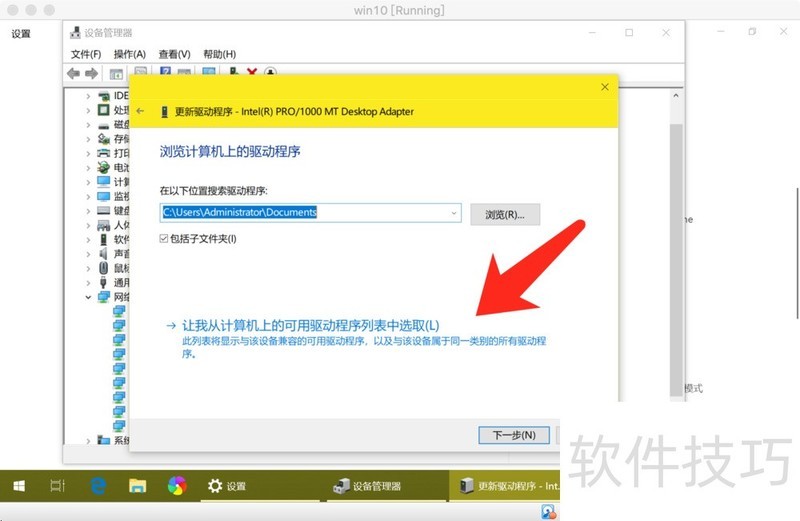800x521 pixels.
Task: Open the 操作(A) menu
Action: [130, 54]
